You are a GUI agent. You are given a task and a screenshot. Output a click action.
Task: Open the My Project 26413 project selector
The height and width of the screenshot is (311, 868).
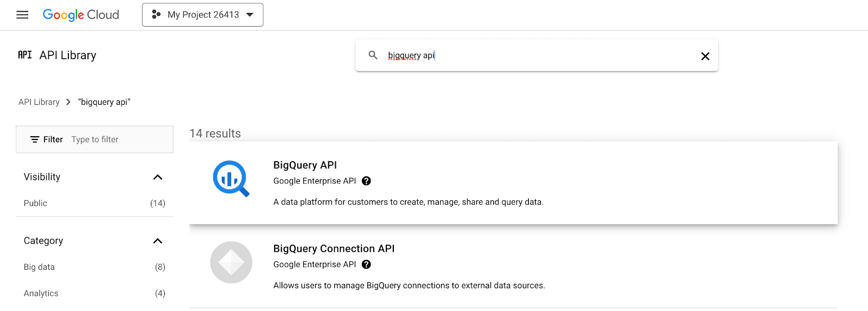point(202,15)
